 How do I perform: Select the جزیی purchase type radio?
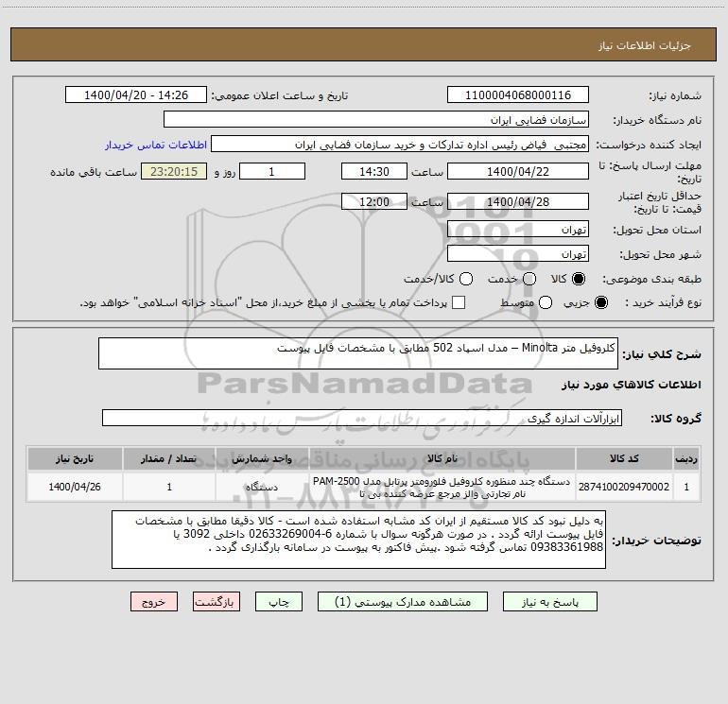coord(601,302)
